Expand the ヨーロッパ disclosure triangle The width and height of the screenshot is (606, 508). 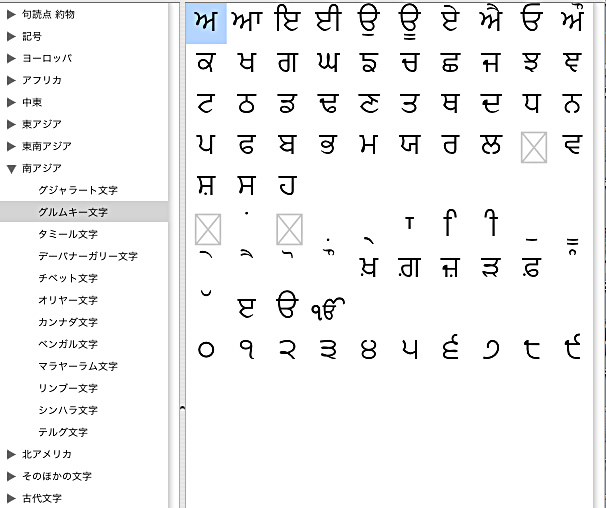pyautogui.click(x=12, y=59)
